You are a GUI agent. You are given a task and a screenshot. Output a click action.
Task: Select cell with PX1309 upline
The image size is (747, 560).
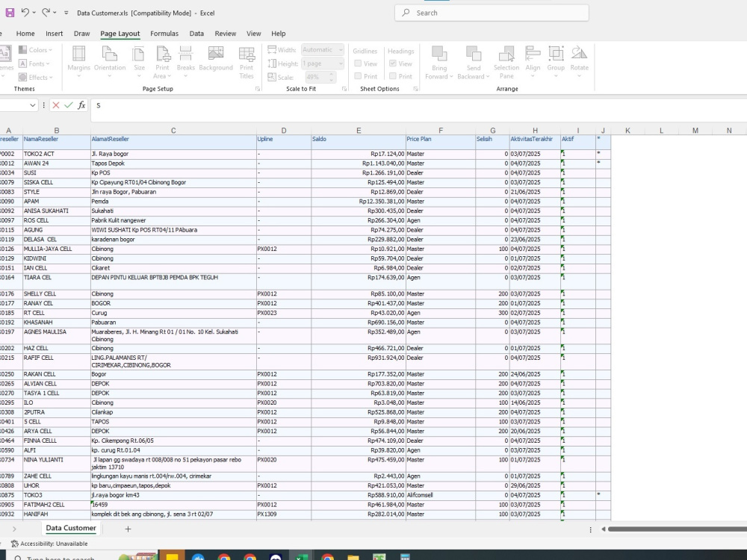(x=283, y=514)
